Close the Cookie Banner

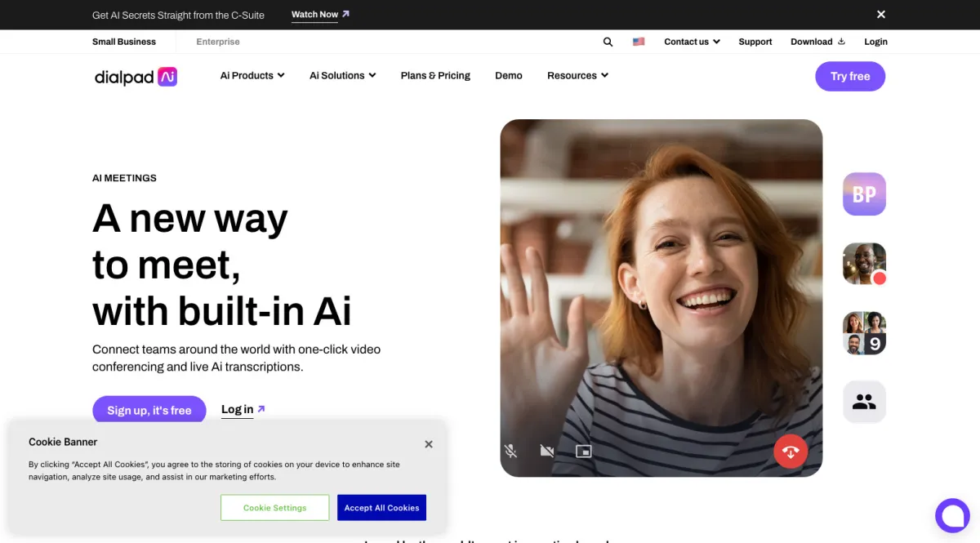click(x=429, y=444)
